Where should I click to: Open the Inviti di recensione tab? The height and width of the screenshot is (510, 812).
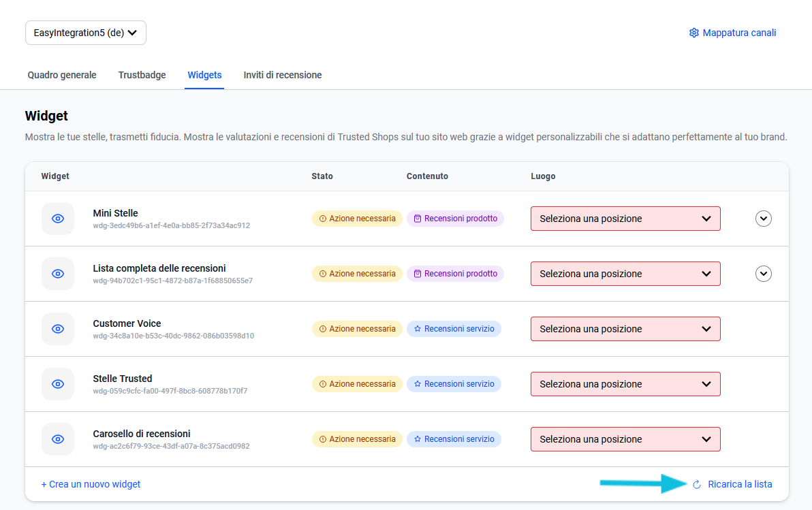[x=283, y=75]
